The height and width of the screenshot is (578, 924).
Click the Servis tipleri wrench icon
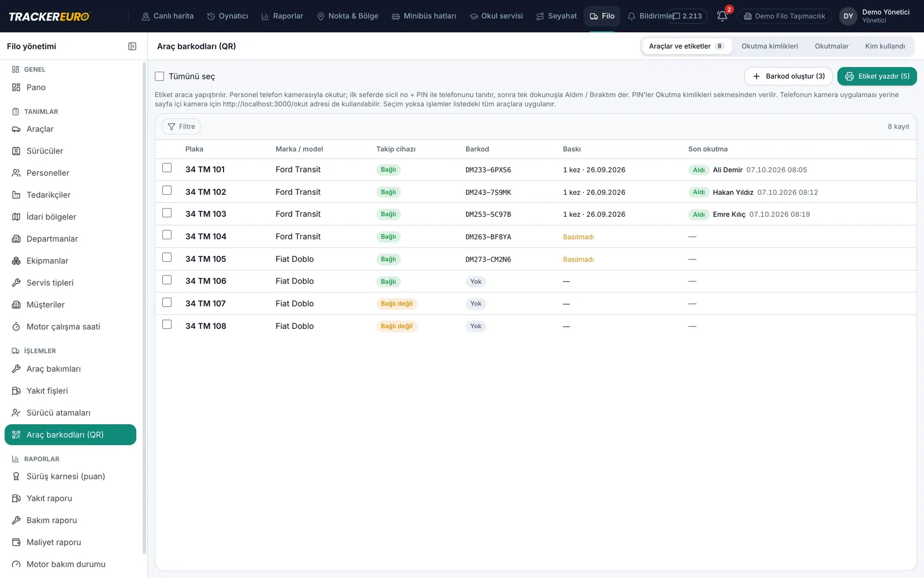[x=16, y=283]
